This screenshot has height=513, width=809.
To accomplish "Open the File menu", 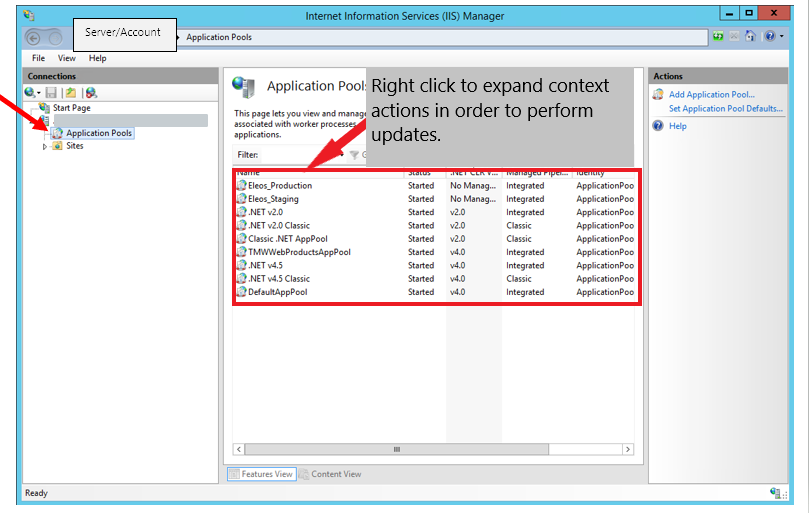I will 38,58.
